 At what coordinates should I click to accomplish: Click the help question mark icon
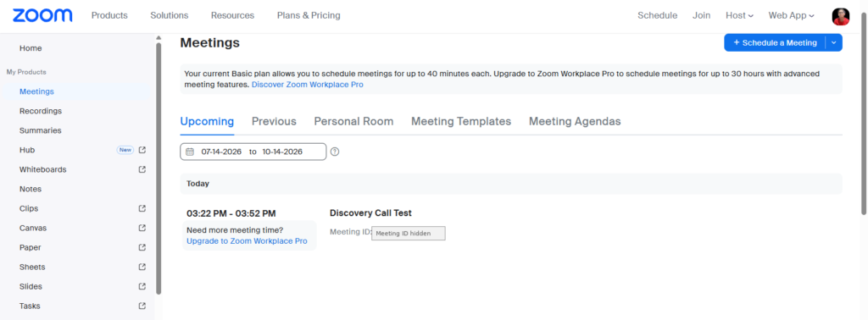[x=334, y=152]
